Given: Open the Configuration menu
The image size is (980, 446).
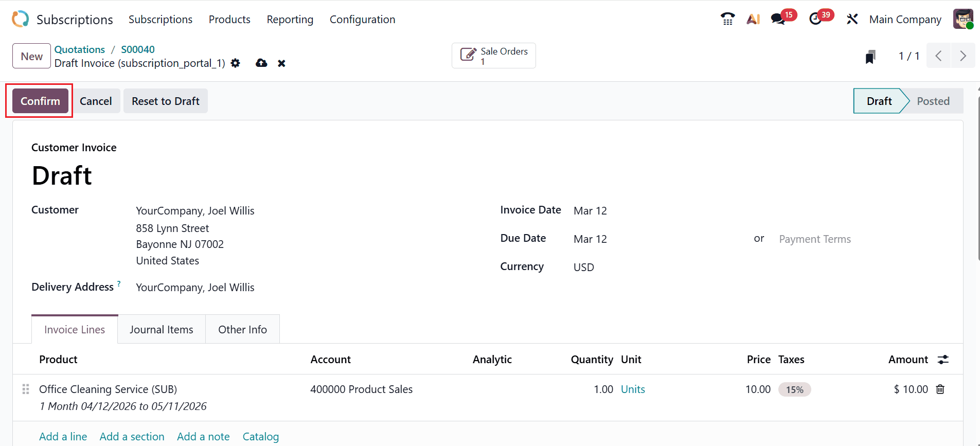Looking at the screenshot, I should click(362, 20).
